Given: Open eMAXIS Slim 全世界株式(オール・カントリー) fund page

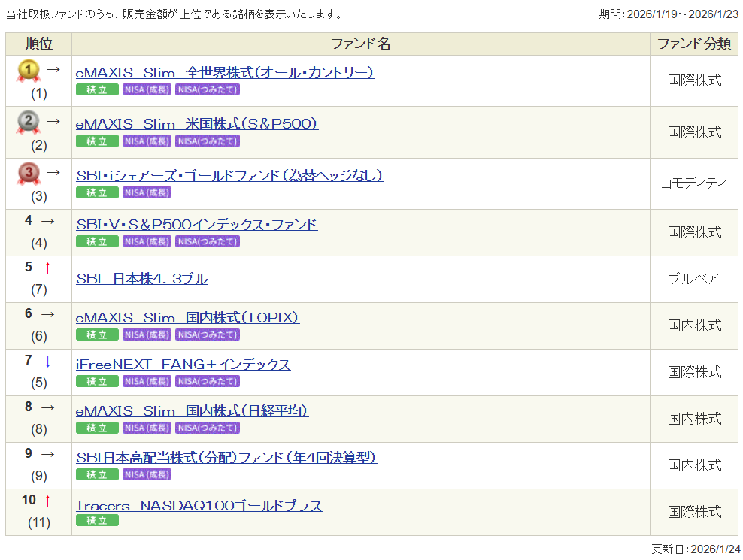Looking at the screenshot, I should coord(225,73).
